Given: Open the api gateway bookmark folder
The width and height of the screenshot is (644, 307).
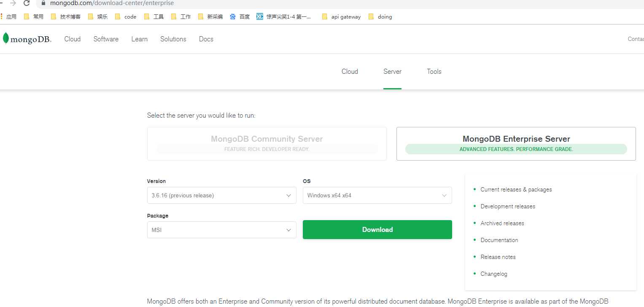Looking at the screenshot, I should click(x=341, y=17).
